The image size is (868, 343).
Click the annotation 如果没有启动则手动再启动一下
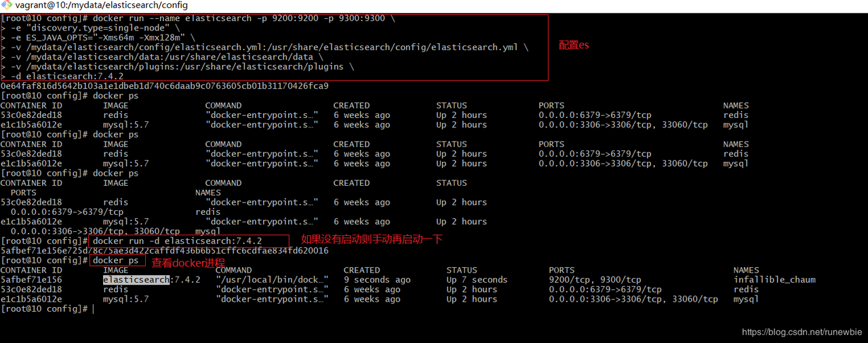(x=371, y=240)
